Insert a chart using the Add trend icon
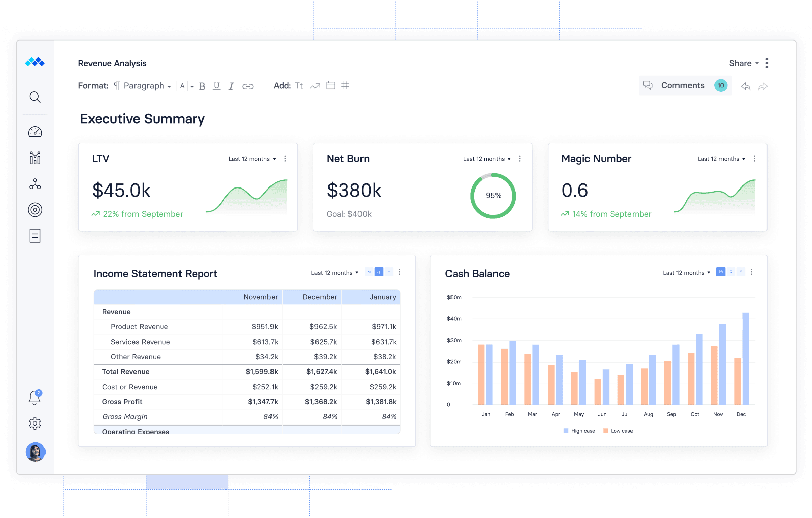The image size is (812, 518). click(315, 86)
